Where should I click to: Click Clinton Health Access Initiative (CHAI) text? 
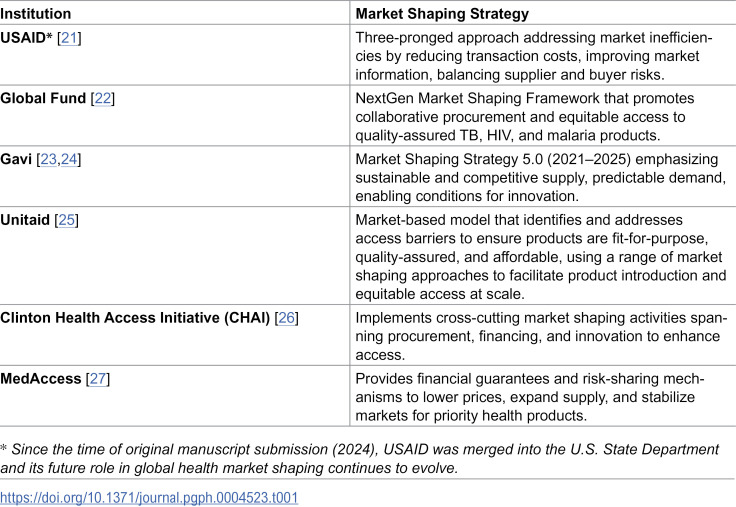pos(135,318)
